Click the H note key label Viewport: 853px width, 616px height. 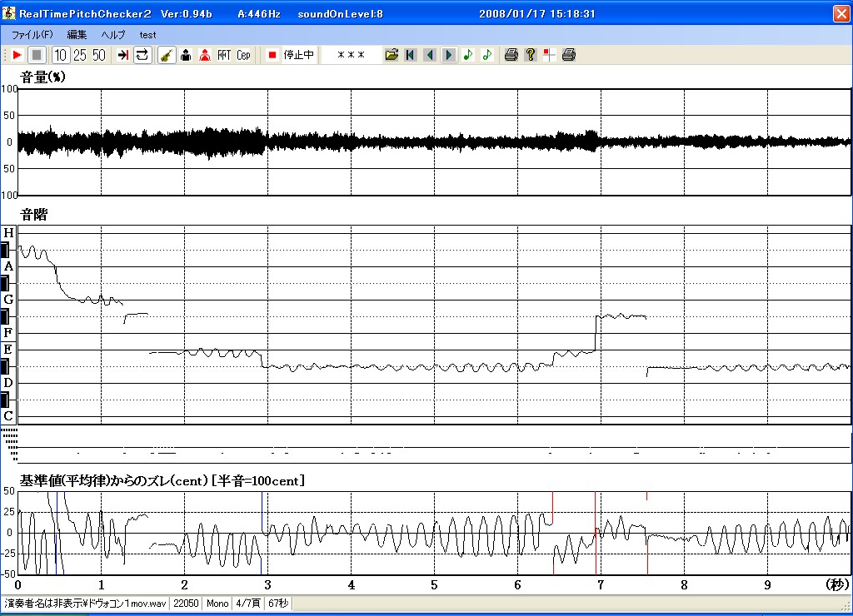(x=8, y=233)
